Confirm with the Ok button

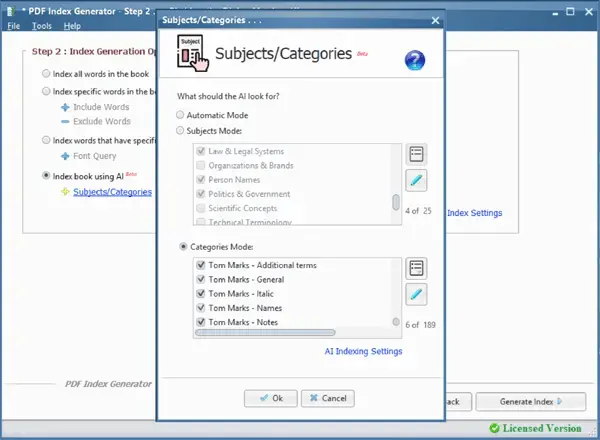[x=271, y=398]
